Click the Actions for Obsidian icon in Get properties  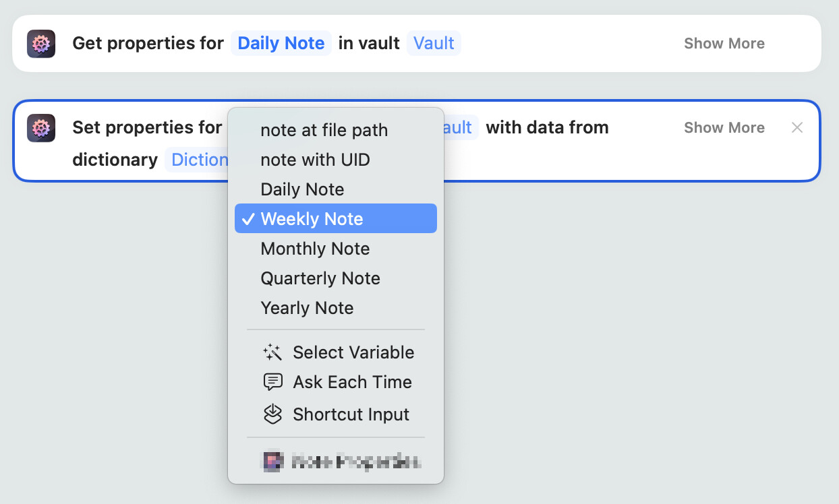click(x=41, y=44)
